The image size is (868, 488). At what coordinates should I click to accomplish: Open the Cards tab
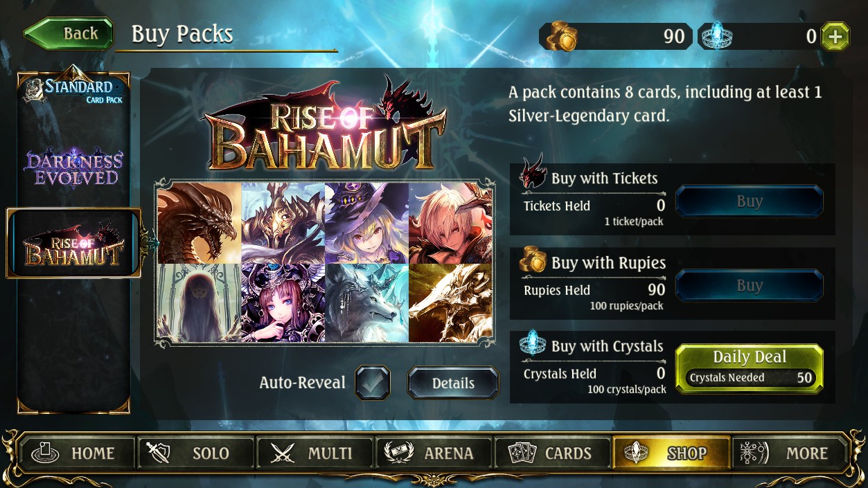pyautogui.click(x=552, y=453)
